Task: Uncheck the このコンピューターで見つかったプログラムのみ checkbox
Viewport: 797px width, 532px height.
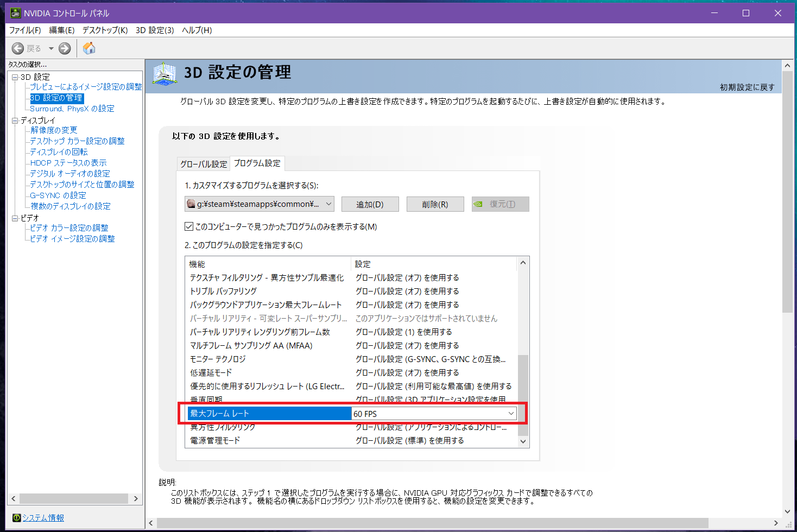Action: pyautogui.click(x=189, y=226)
